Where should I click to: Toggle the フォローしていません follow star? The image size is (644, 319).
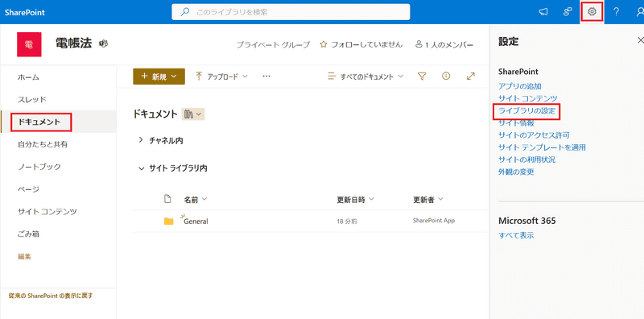[x=324, y=44]
